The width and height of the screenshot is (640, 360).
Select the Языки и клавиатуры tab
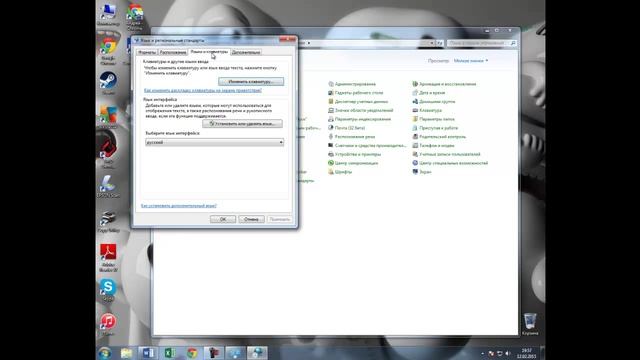click(x=209, y=52)
